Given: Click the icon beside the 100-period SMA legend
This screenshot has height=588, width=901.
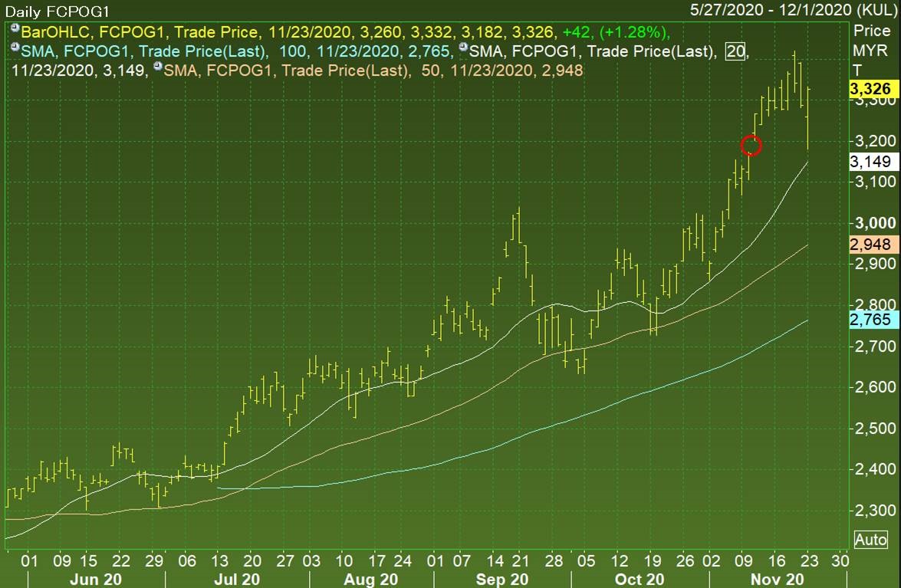Looking at the screenshot, I should pyautogui.click(x=15, y=49).
